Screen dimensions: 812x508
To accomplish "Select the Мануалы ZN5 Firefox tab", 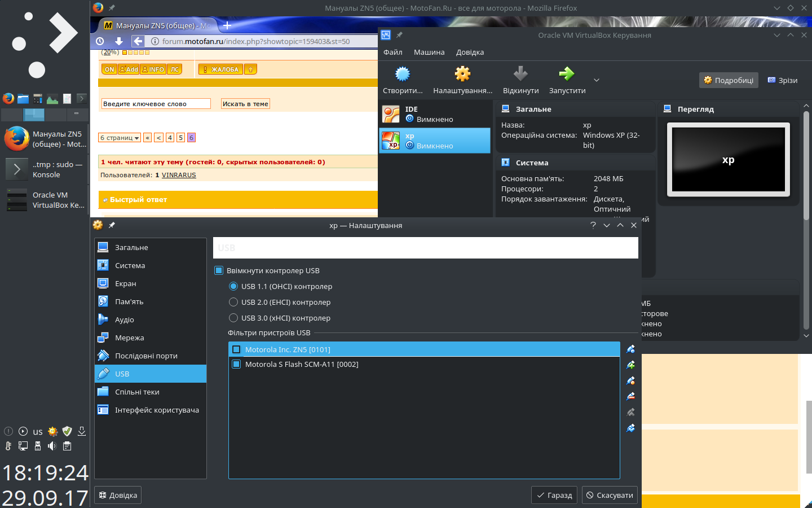I will pos(157,25).
